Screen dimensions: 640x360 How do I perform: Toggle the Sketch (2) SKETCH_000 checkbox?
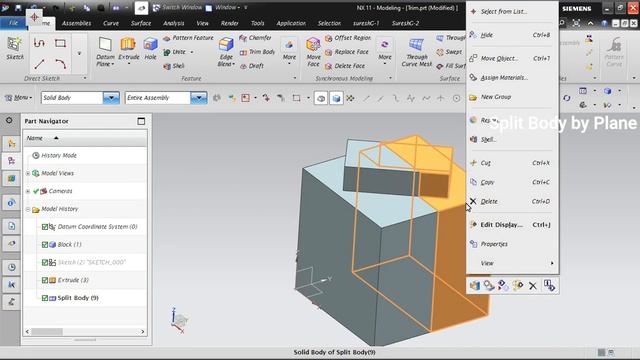45,262
